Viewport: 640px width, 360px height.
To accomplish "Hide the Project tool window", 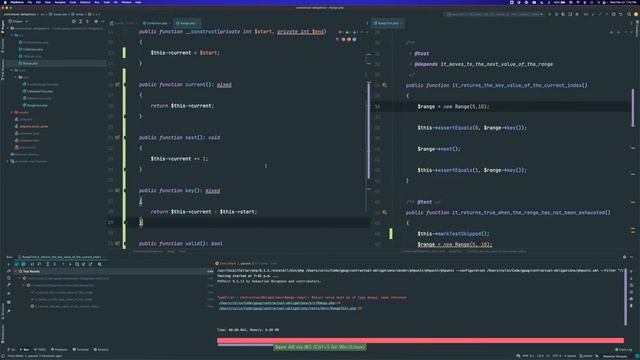I will point(102,21).
